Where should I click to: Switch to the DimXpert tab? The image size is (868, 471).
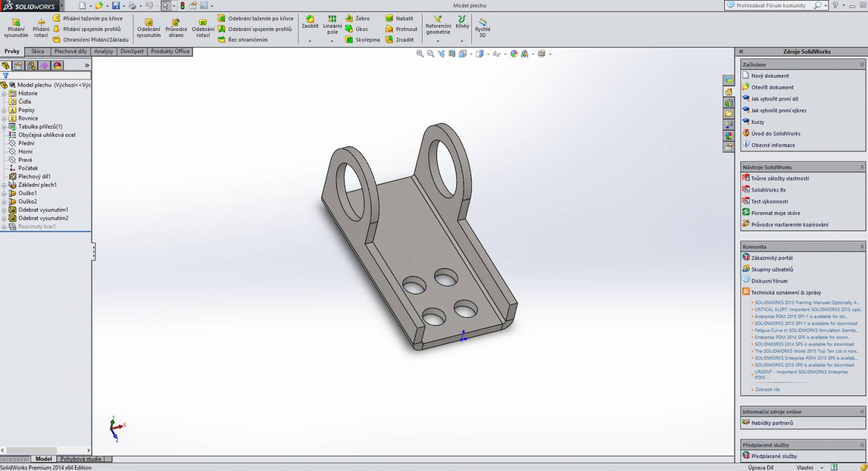click(132, 52)
